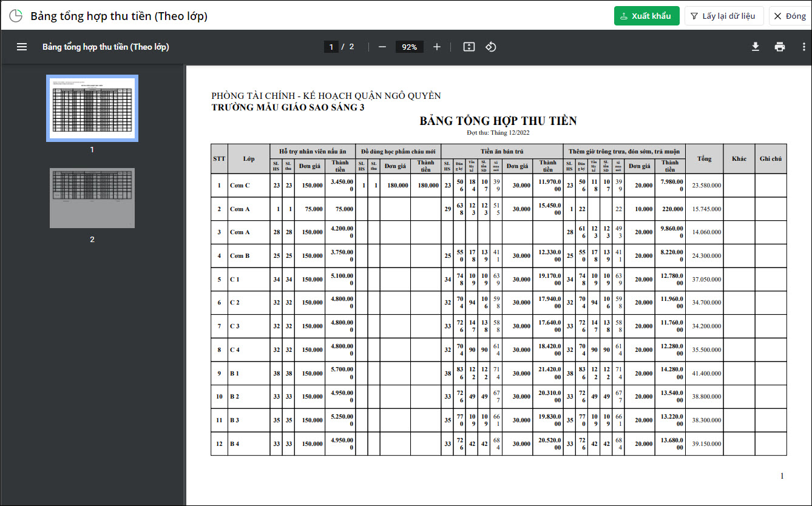
Task: Click the class name B 2
Action: (x=235, y=396)
